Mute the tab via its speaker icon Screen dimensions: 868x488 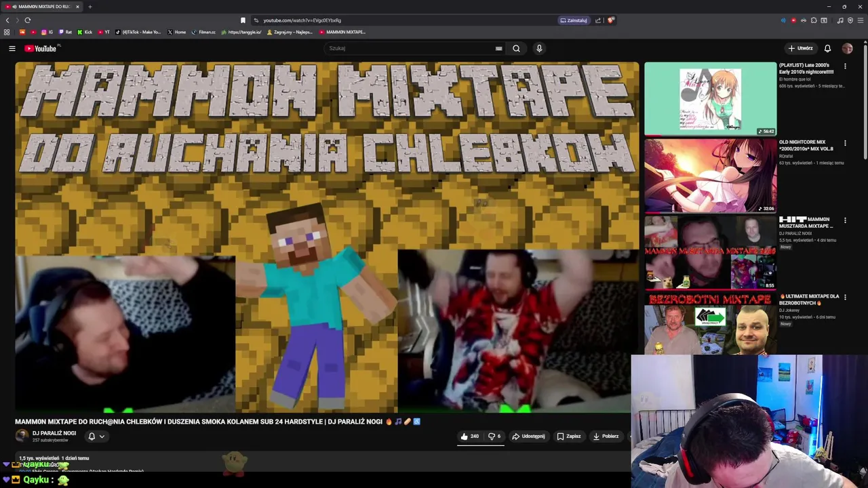point(14,7)
